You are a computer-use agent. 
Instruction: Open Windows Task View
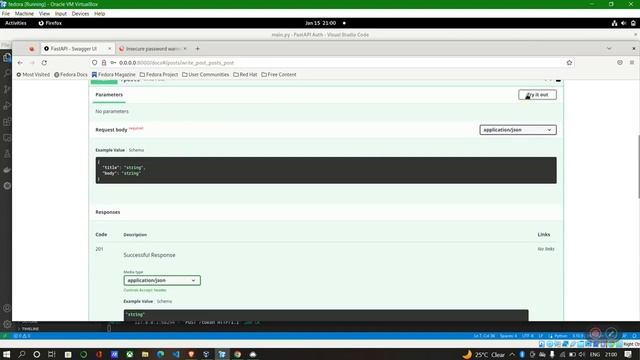click(x=52, y=354)
